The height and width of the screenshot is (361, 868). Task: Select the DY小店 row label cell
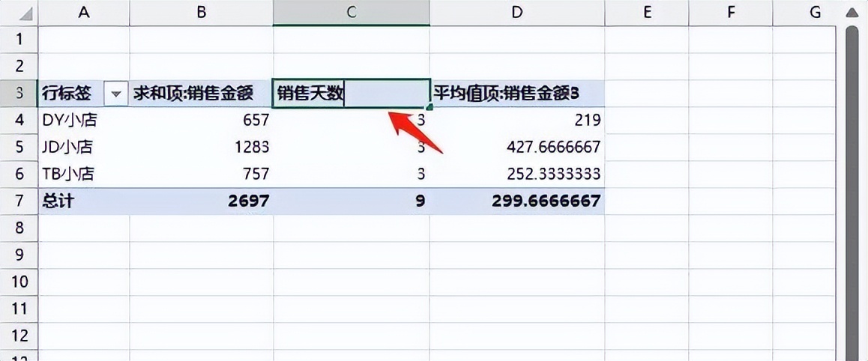click(84, 120)
